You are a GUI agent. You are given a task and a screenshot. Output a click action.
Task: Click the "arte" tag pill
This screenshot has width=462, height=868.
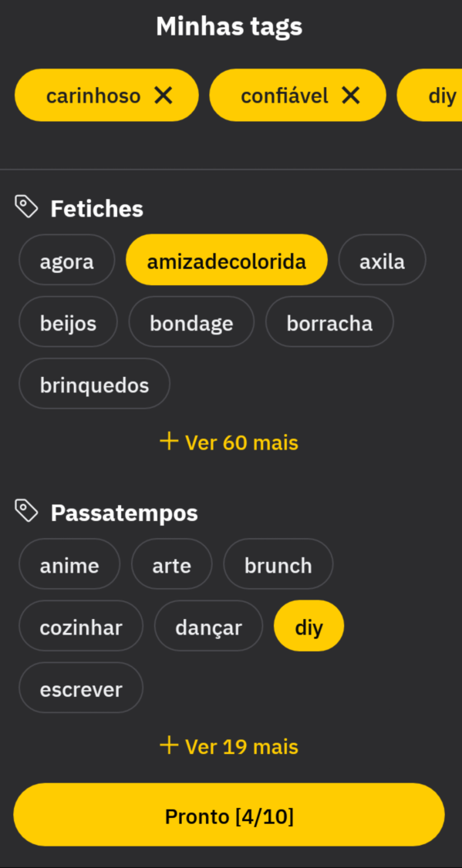coord(171,564)
